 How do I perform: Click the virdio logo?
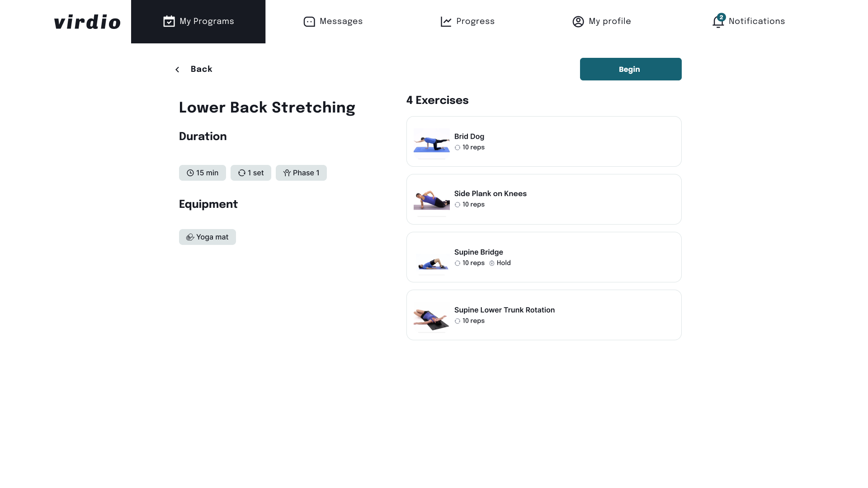pos(87,22)
